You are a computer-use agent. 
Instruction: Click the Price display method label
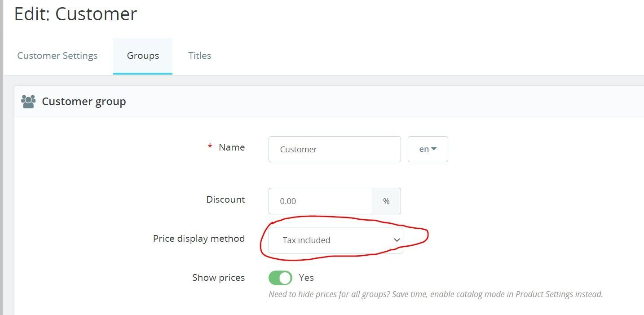pyautogui.click(x=198, y=239)
